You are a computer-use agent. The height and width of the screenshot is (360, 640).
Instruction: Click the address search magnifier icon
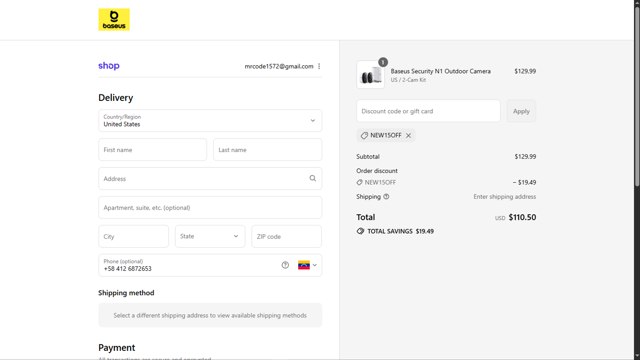coord(313,178)
